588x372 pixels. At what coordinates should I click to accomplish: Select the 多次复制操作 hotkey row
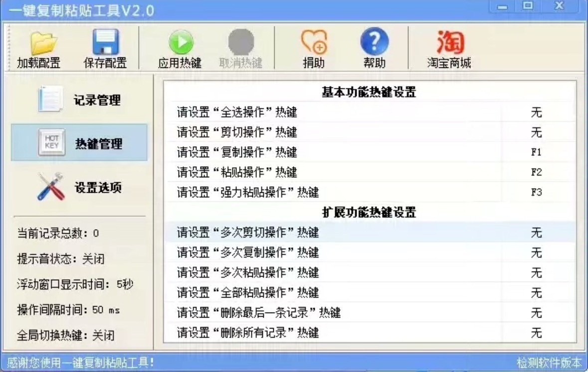click(x=371, y=252)
